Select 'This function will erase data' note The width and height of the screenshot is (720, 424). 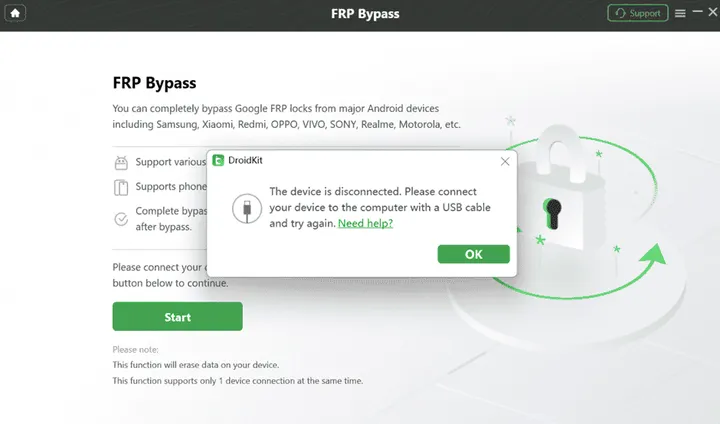point(196,365)
